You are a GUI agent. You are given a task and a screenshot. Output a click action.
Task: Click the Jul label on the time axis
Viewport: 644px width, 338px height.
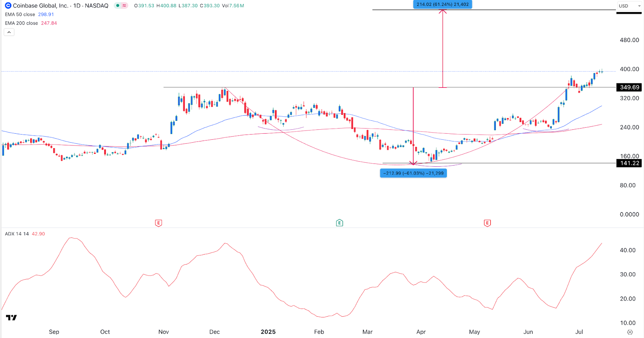pyautogui.click(x=579, y=332)
